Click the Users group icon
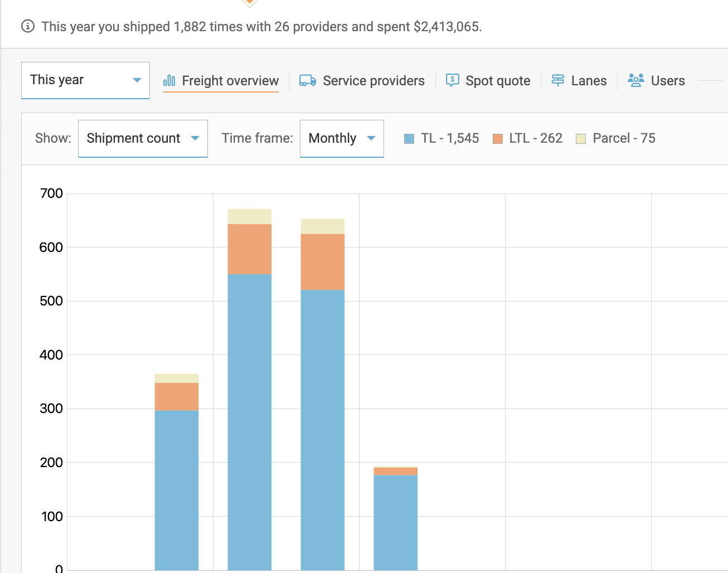This screenshot has height=573, width=728. tap(635, 80)
